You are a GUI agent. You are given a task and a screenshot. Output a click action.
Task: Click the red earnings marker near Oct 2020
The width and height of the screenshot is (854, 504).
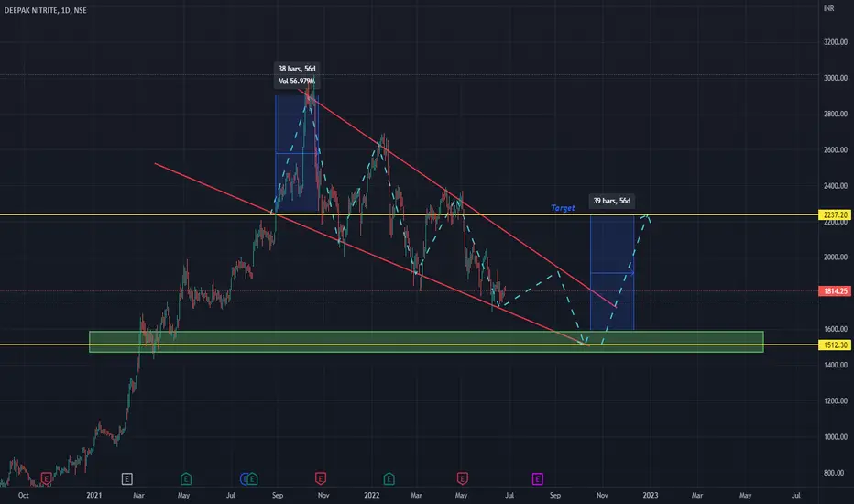tap(46, 479)
